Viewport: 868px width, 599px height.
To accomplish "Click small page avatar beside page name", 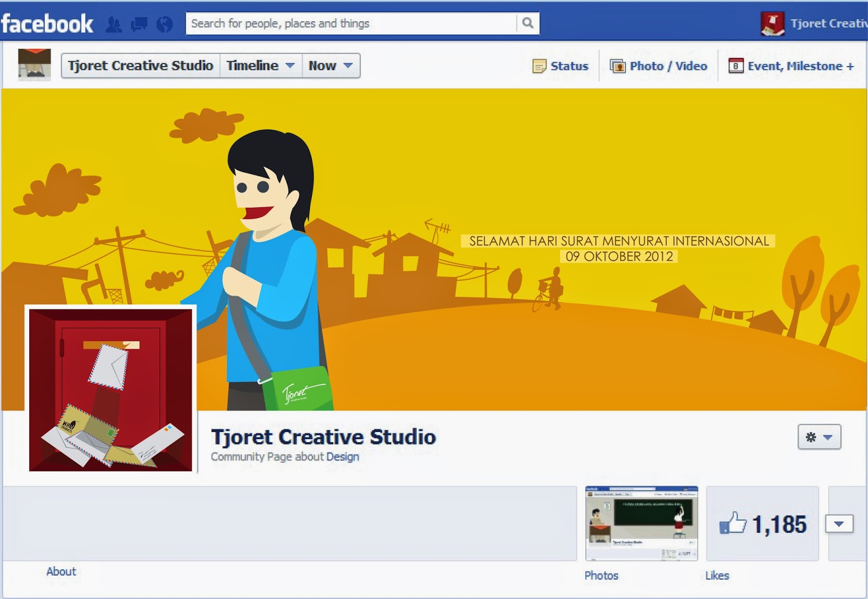I will click(34, 65).
